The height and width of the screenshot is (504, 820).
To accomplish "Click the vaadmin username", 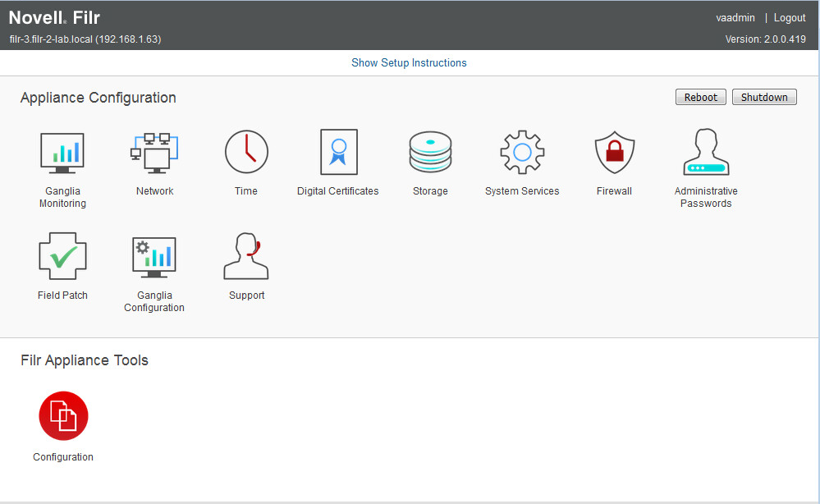I will pyautogui.click(x=735, y=18).
